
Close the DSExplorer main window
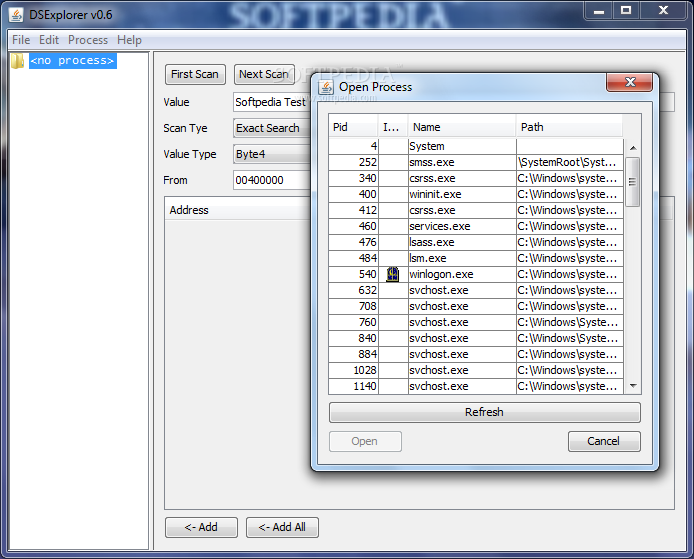(663, 10)
